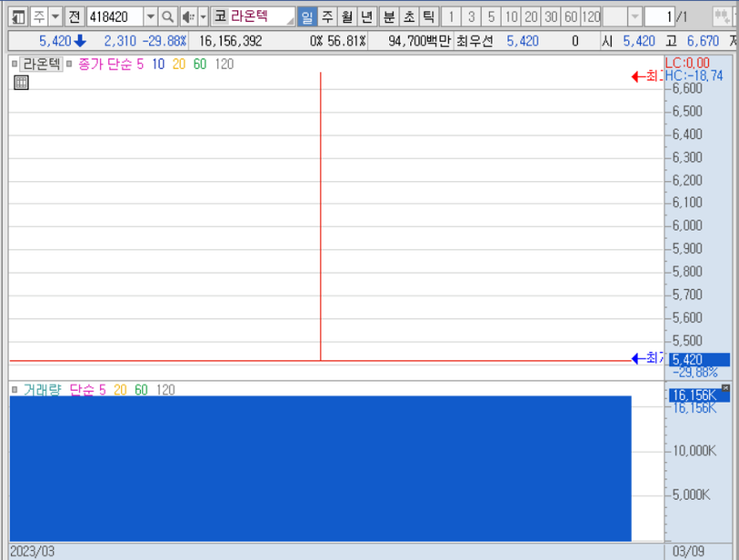
Task: Select the 일 daily chart period
Action: 307,17
